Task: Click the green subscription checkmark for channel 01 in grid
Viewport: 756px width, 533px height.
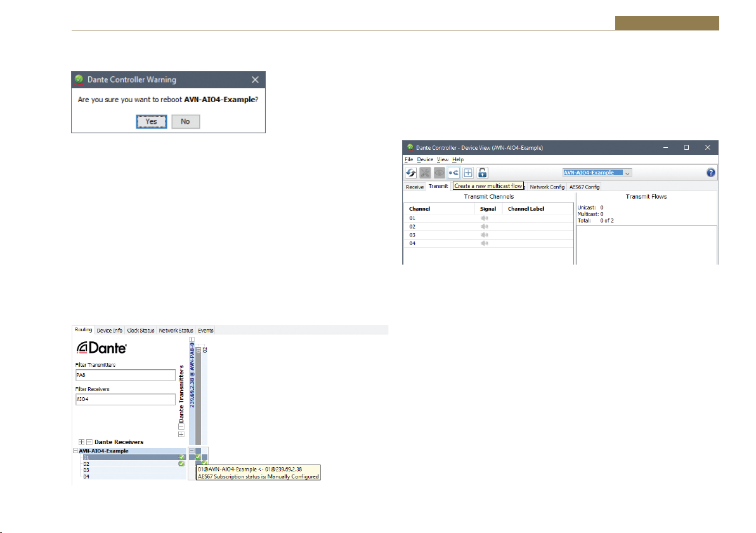Action: [198, 457]
